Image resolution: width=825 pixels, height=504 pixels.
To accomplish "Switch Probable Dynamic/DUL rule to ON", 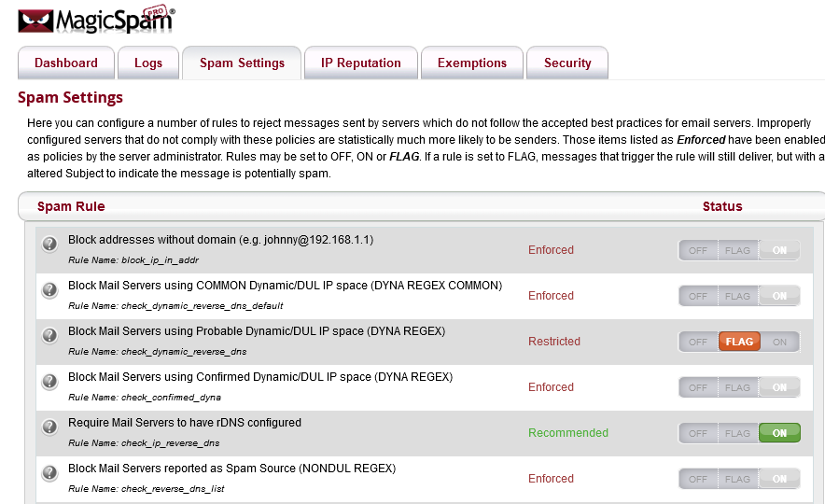I will click(779, 342).
